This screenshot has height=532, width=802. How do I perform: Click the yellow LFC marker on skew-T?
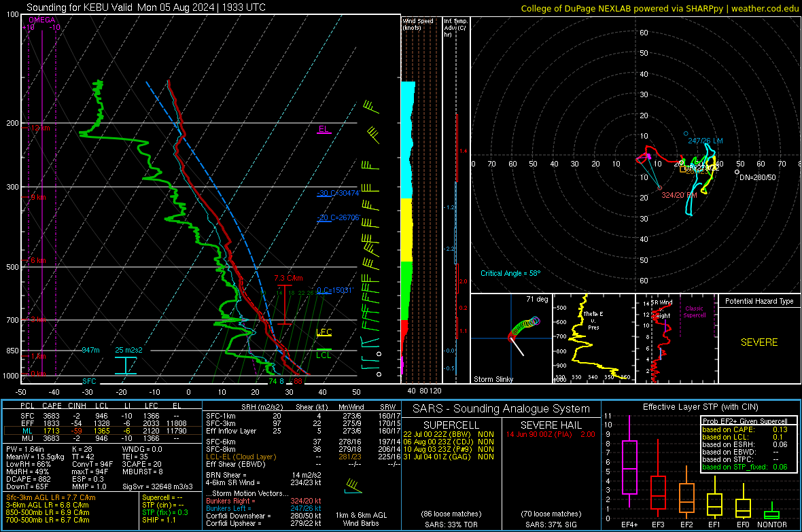(324, 332)
